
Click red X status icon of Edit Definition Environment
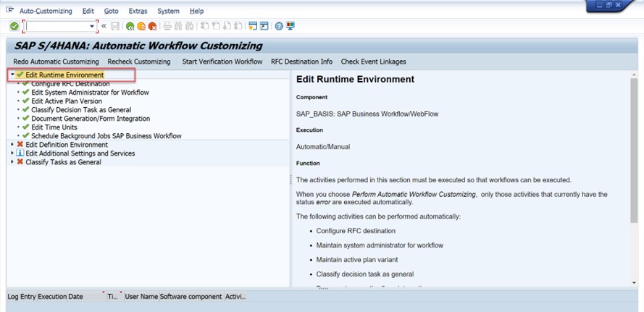(20, 145)
